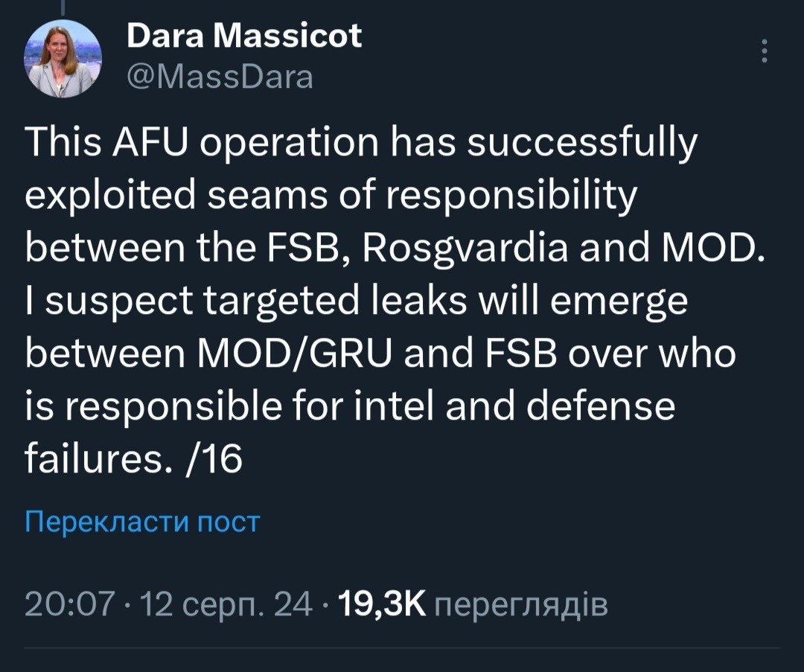Select the word Rosgvardia in the tweet

[465, 248]
